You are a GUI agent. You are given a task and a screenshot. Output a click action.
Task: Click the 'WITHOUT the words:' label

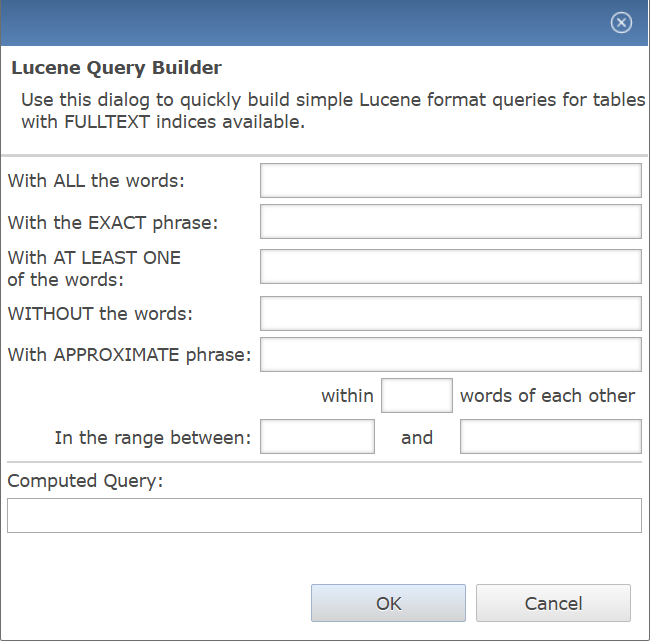click(100, 313)
